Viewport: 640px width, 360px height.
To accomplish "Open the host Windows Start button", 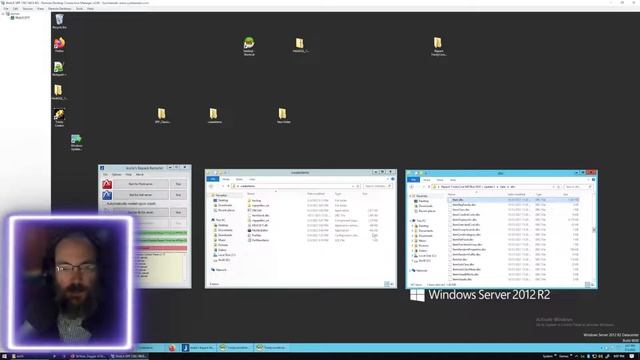I will (3, 356).
